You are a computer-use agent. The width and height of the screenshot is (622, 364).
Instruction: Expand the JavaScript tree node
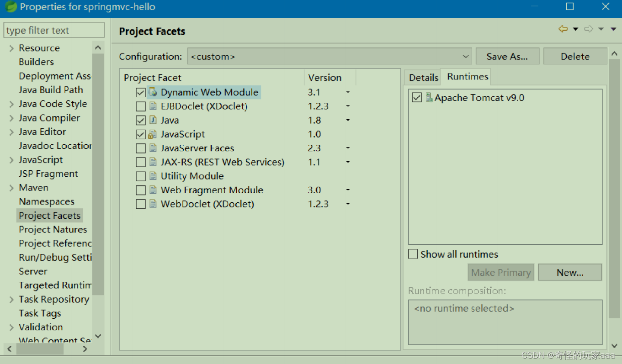pos(11,160)
